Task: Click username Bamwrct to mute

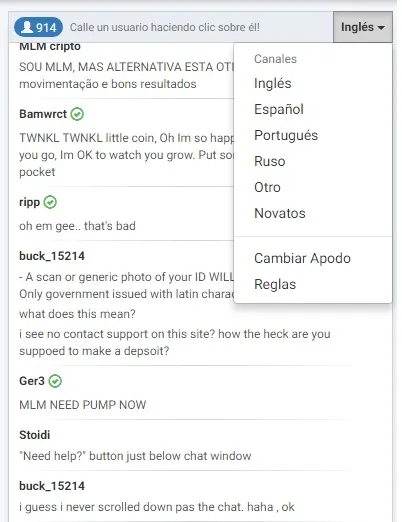Action: point(43,114)
